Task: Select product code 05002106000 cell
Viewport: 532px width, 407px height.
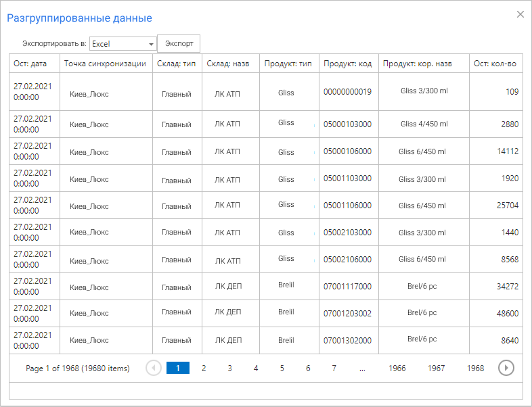Action: click(x=349, y=260)
